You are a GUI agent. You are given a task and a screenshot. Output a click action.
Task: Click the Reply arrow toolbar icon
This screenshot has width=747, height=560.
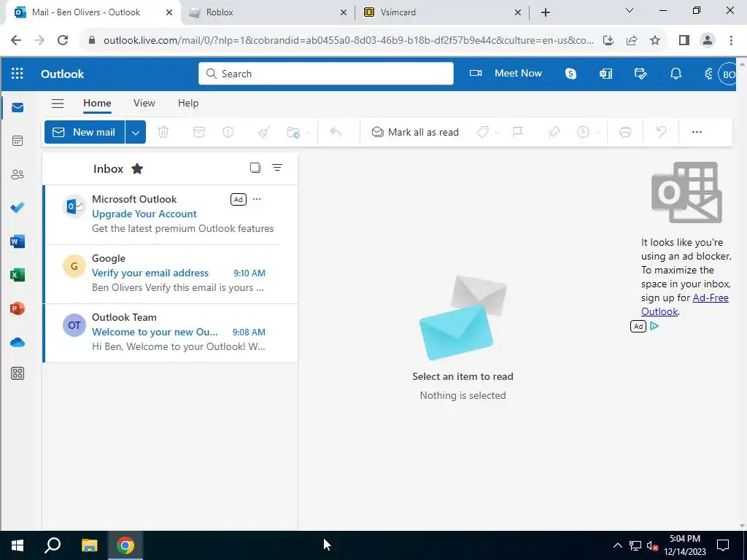(x=336, y=132)
